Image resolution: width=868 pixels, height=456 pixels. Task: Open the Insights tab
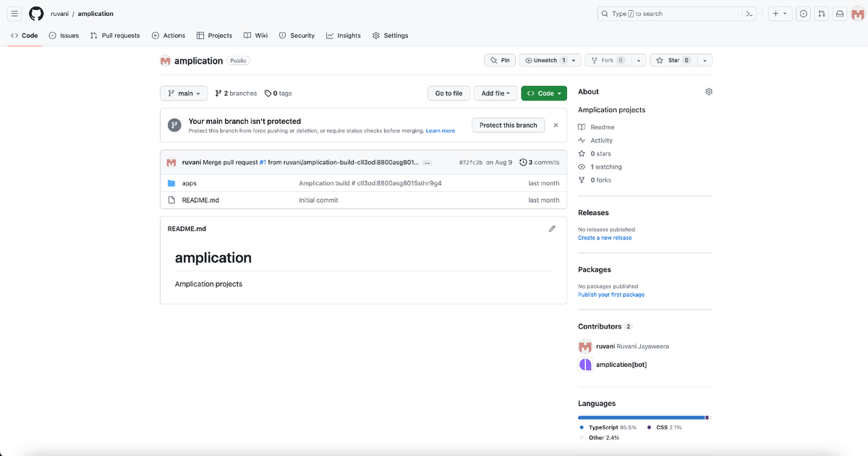tap(344, 35)
